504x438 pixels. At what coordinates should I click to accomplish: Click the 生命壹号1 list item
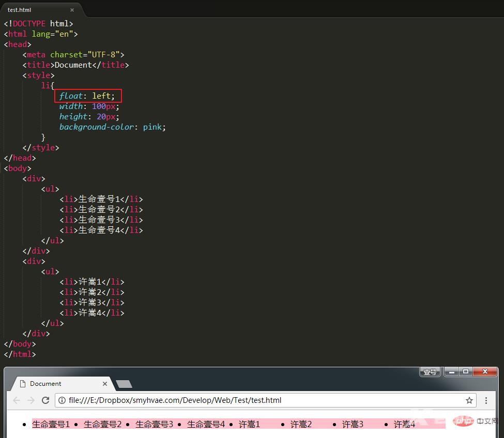(x=51, y=424)
